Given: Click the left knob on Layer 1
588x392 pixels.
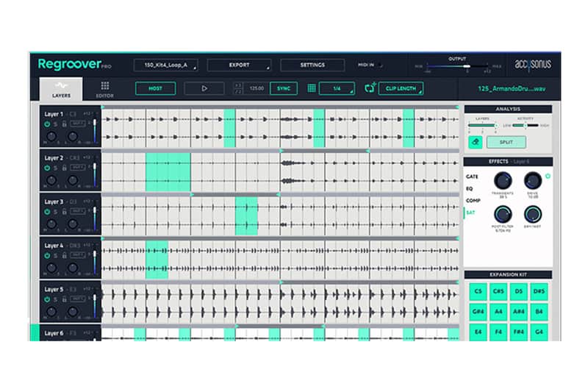Looking at the screenshot, I should point(51,136).
